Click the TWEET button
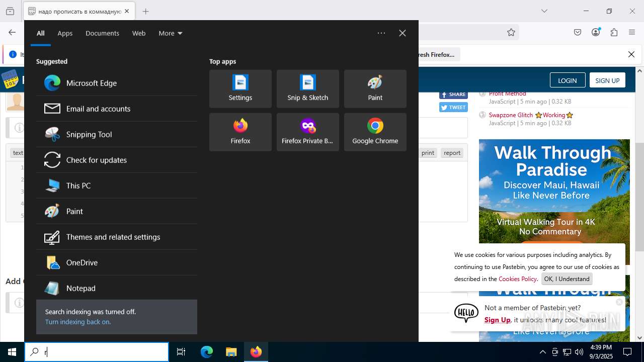This screenshot has width=644, height=362. (x=453, y=107)
